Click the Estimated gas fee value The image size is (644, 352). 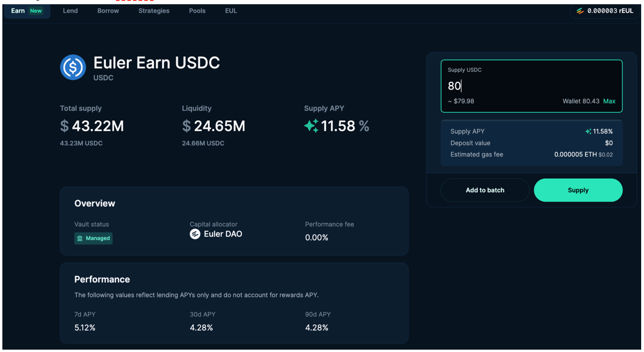(x=583, y=154)
